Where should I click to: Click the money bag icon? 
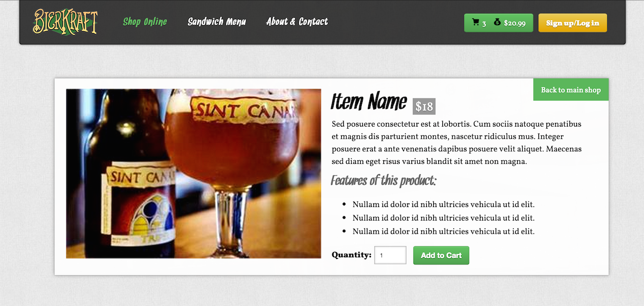pyautogui.click(x=497, y=23)
